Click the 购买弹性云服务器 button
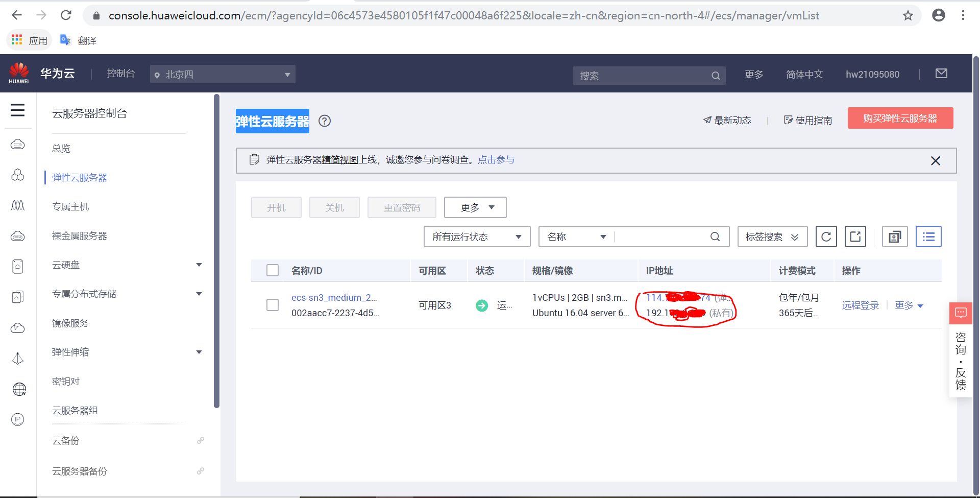 900,117
